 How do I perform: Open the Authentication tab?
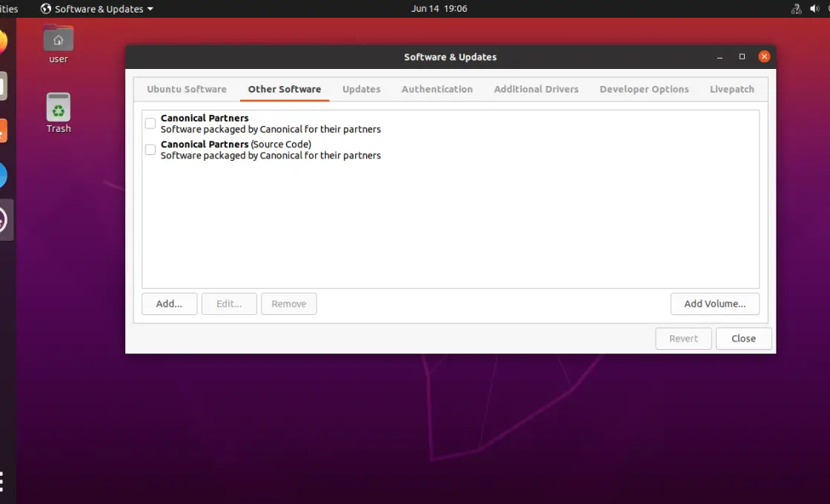(x=437, y=89)
